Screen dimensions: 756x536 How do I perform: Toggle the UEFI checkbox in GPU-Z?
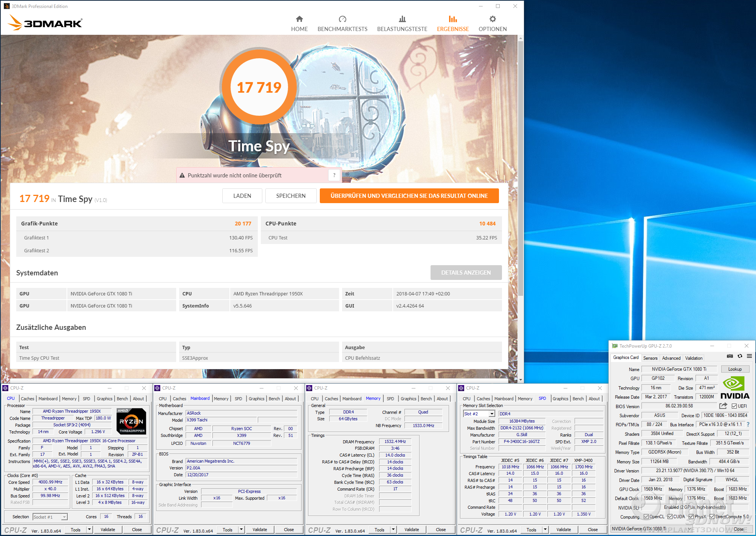[734, 406]
